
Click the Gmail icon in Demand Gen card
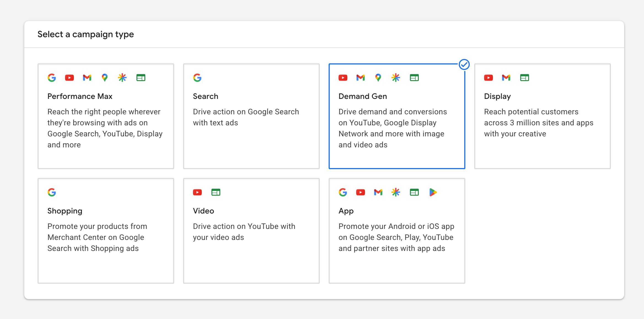[x=361, y=78]
